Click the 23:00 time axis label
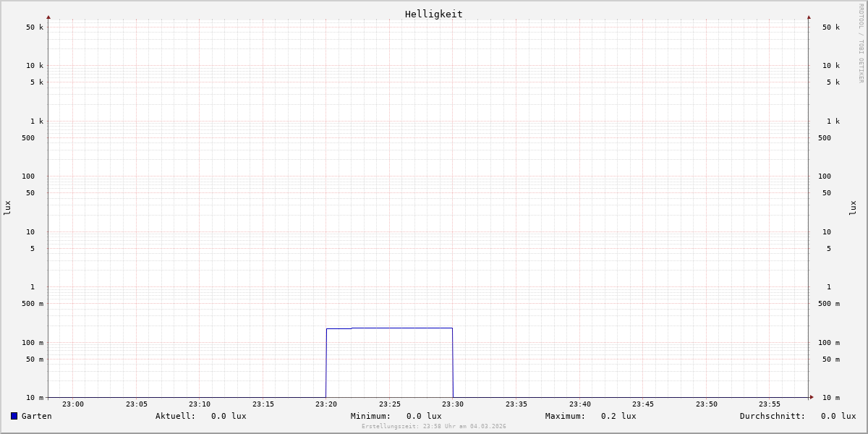The image size is (868, 434). (73, 404)
